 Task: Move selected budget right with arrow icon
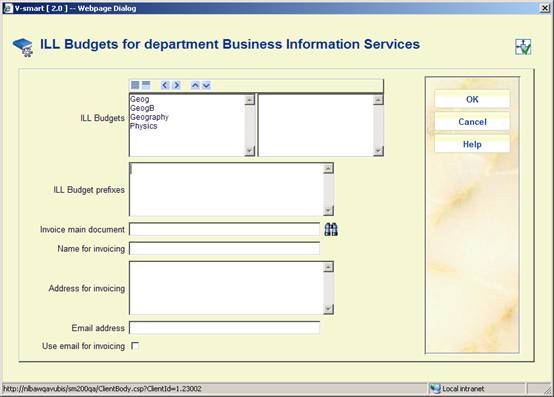177,85
